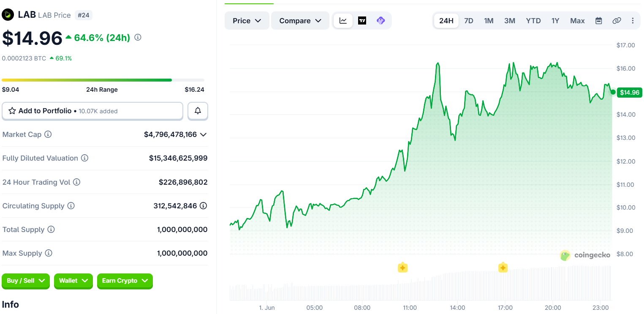Open the price change info icon beside 64.6%

pyautogui.click(x=138, y=37)
